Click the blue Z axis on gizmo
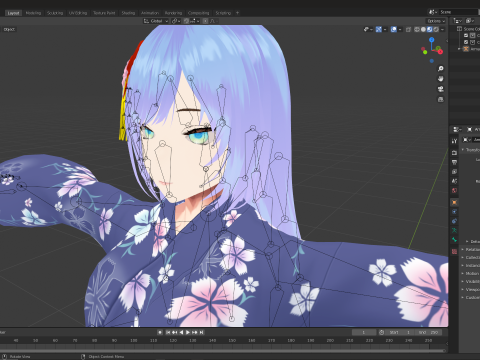 click(x=432, y=40)
